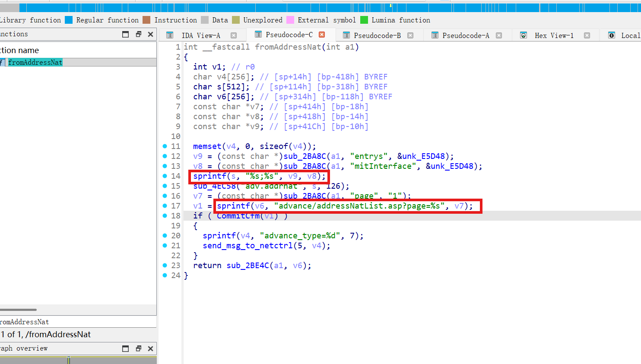Click the navigation band position marker

click(391, 6)
